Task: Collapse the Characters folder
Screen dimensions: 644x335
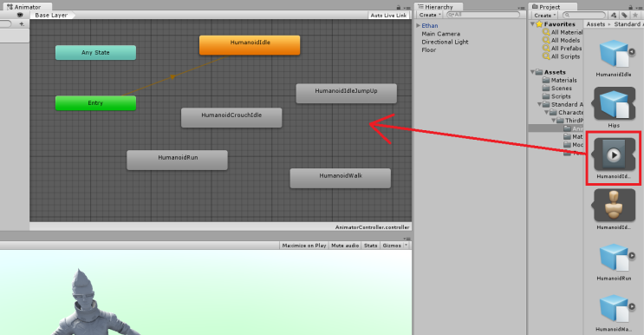Action: point(547,112)
